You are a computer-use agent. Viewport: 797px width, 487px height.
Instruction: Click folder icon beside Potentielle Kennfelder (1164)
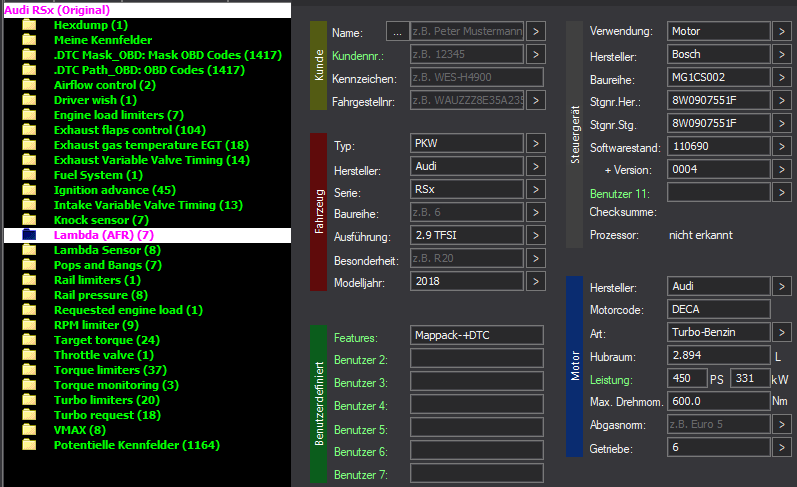(29, 445)
